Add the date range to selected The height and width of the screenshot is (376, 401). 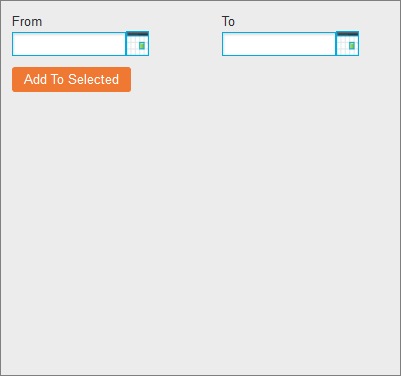(71, 79)
